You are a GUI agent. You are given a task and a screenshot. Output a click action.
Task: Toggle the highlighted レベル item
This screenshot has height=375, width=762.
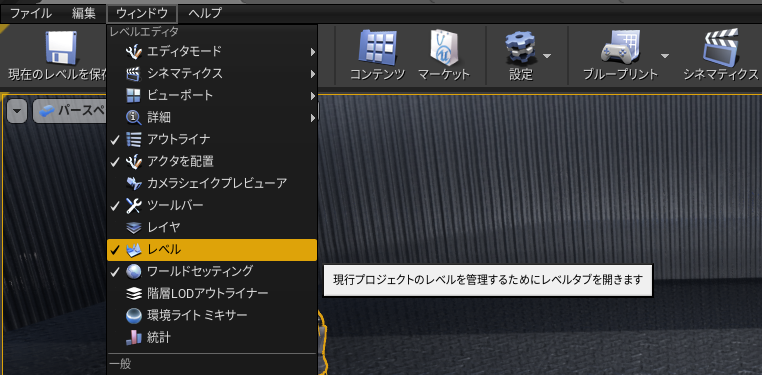tap(212, 250)
